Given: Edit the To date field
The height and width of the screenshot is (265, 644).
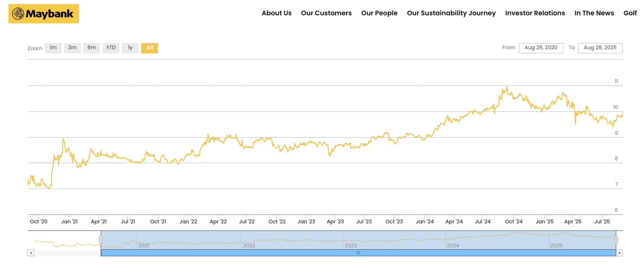Looking at the screenshot, I should click(x=600, y=48).
